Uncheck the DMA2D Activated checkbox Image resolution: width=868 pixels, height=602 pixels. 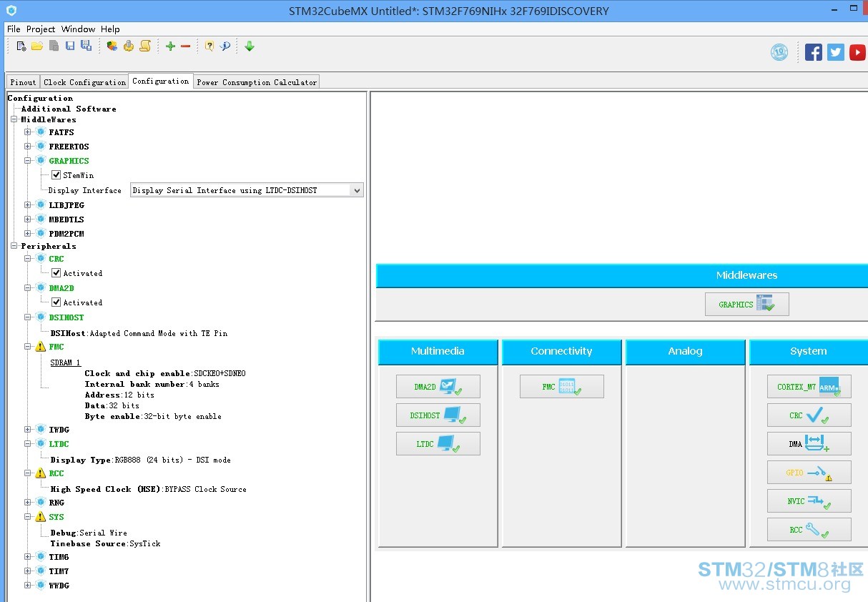(x=56, y=302)
